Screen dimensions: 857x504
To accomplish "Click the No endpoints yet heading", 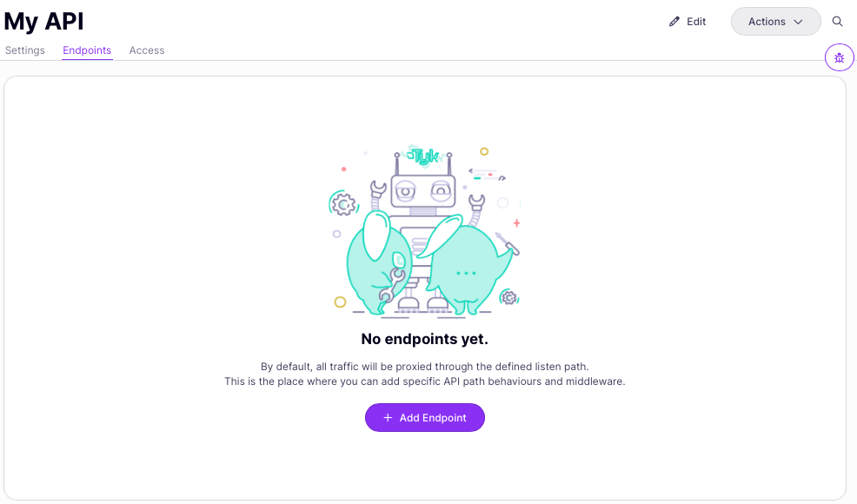I will point(424,339).
